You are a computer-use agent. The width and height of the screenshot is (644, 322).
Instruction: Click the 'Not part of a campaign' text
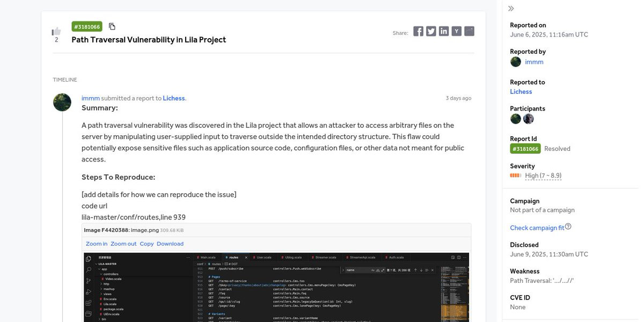pos(542,210)
